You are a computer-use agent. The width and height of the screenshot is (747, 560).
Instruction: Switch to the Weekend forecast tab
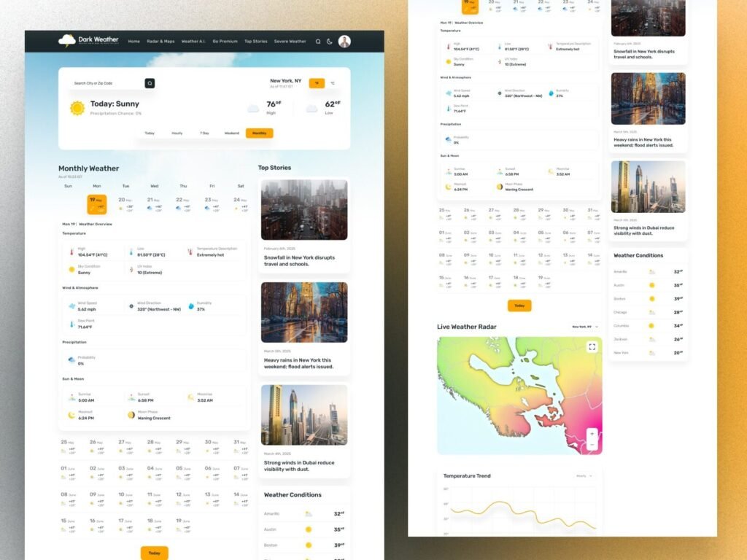point(232,133)
